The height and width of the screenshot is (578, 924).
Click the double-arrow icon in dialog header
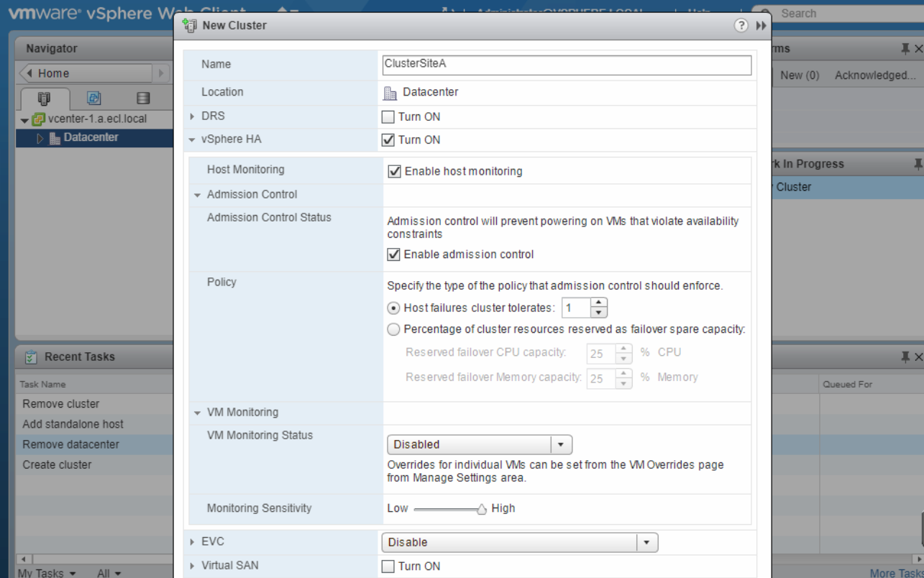click(x=761, y=26)
